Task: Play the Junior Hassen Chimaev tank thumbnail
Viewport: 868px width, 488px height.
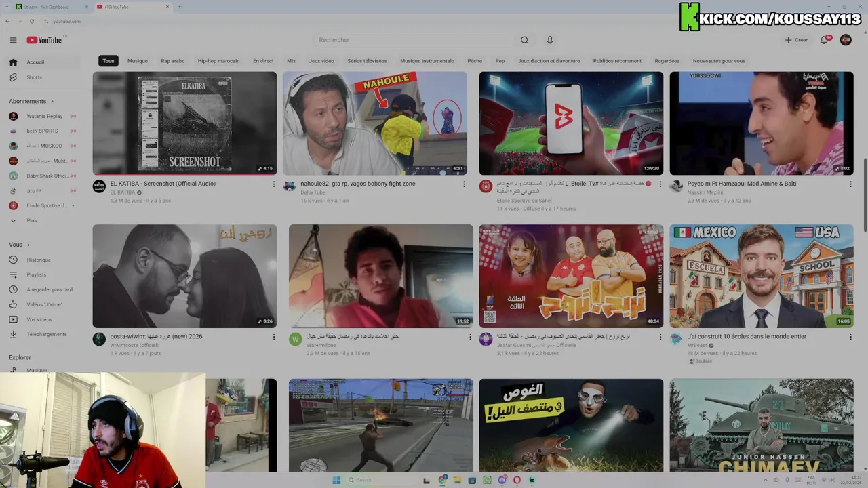Action: pos(762,425)
